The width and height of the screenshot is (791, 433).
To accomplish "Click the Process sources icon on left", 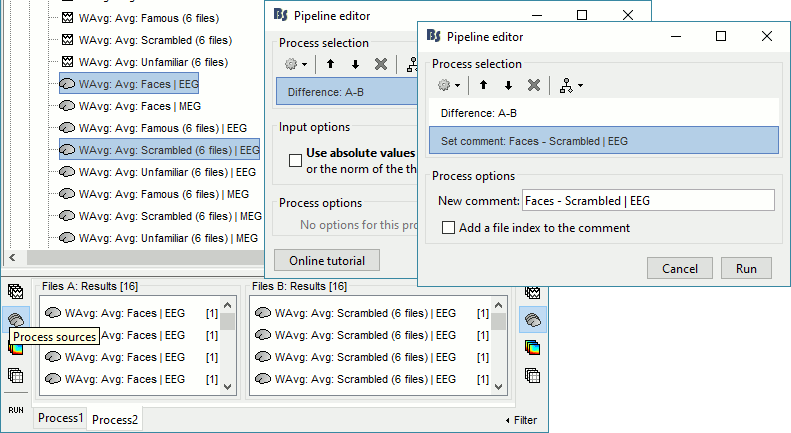I will (16, 319).
